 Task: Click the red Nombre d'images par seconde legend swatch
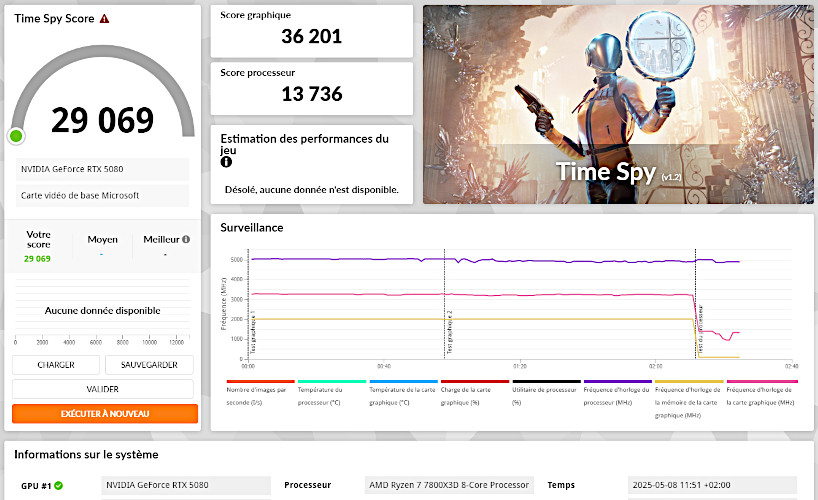pos(260,382)
